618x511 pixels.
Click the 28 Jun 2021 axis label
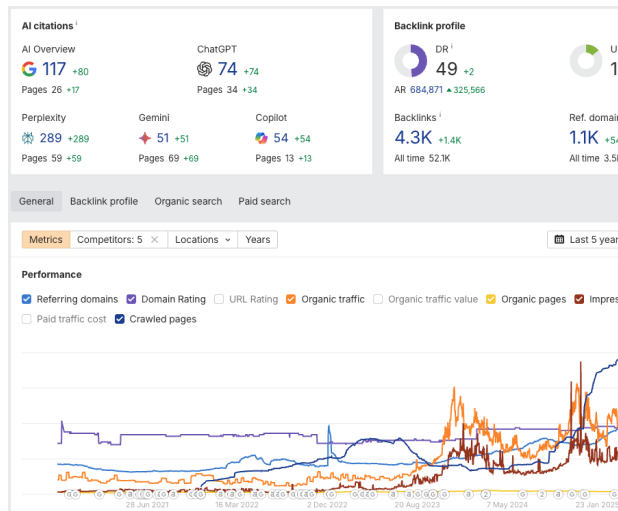coord(147,505)
